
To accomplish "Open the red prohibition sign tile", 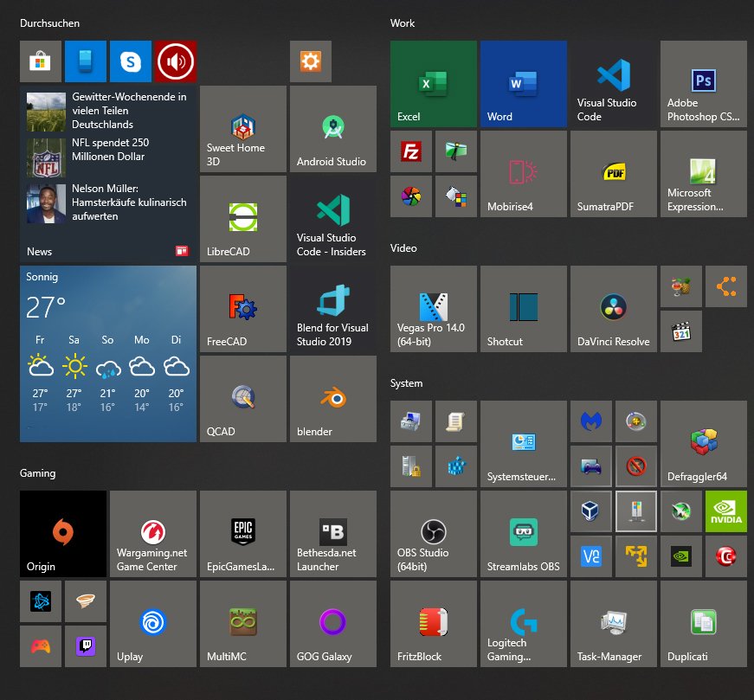I will tap(636, 466).
